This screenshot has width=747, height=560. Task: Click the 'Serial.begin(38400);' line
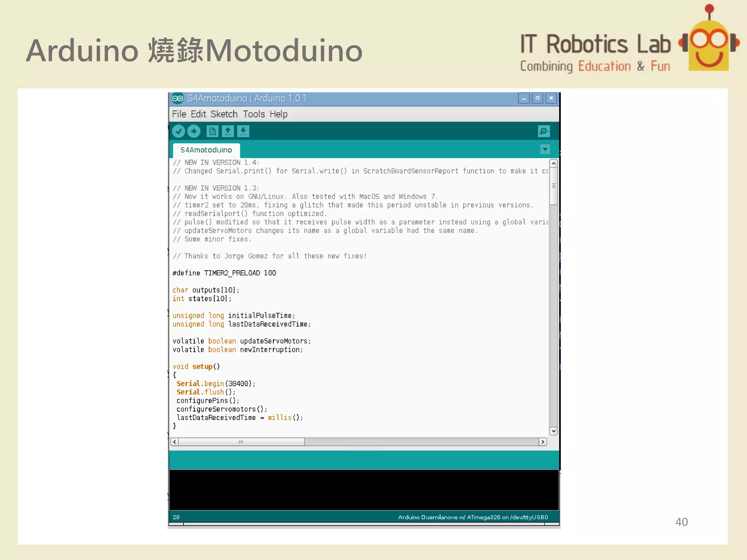pyautogui.click(x=216, y=384)
